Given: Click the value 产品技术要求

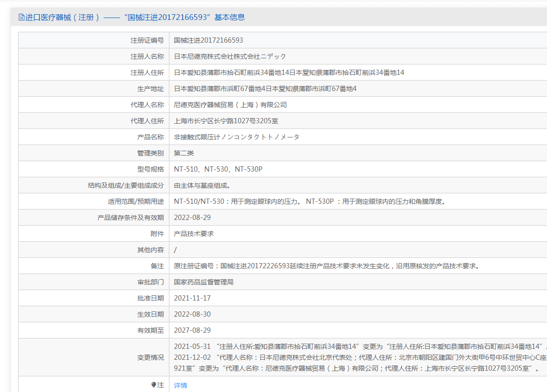Looking at the screenshot, I should 194,234.
